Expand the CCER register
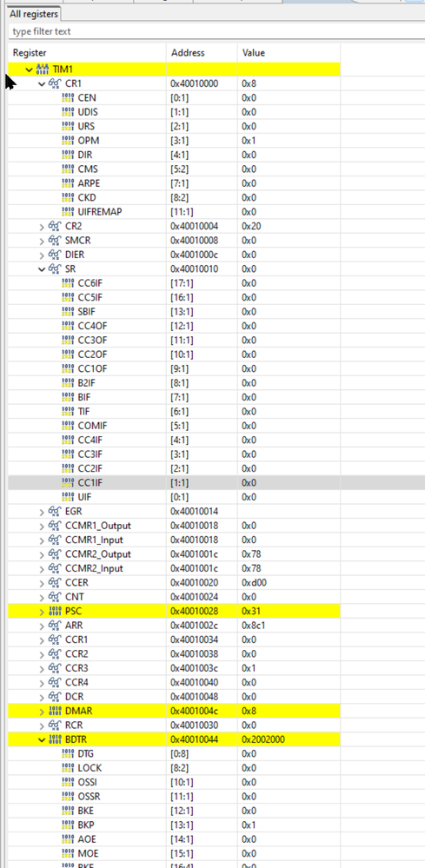Screen dimensions: 425x868 tap(42, 583)
